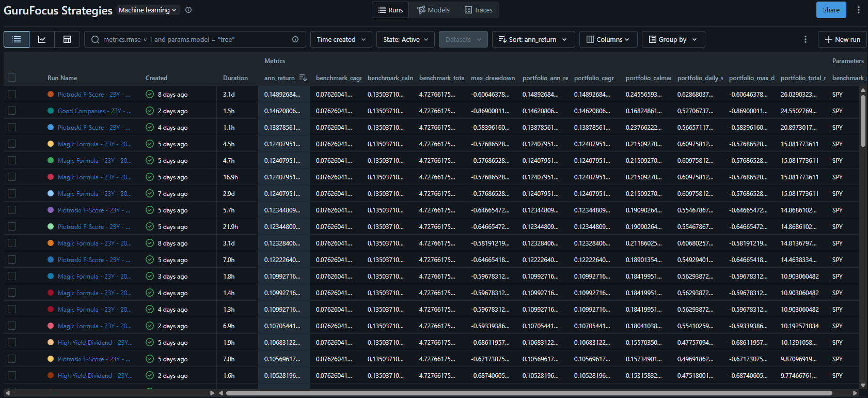Open Sort: ann_return dropdown
Image resolution: width=868 pixels, height=398 pixels.
533,39
